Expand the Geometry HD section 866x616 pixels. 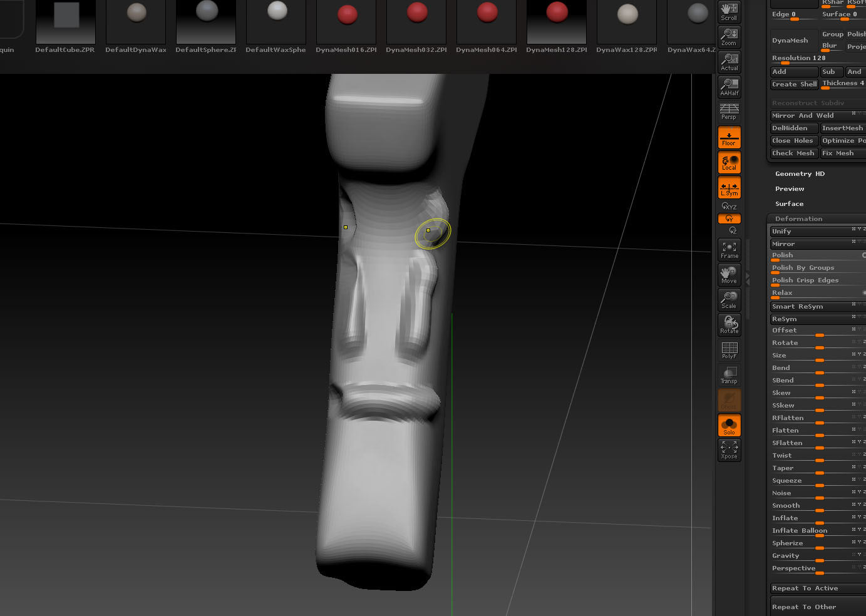coord(800,174)
